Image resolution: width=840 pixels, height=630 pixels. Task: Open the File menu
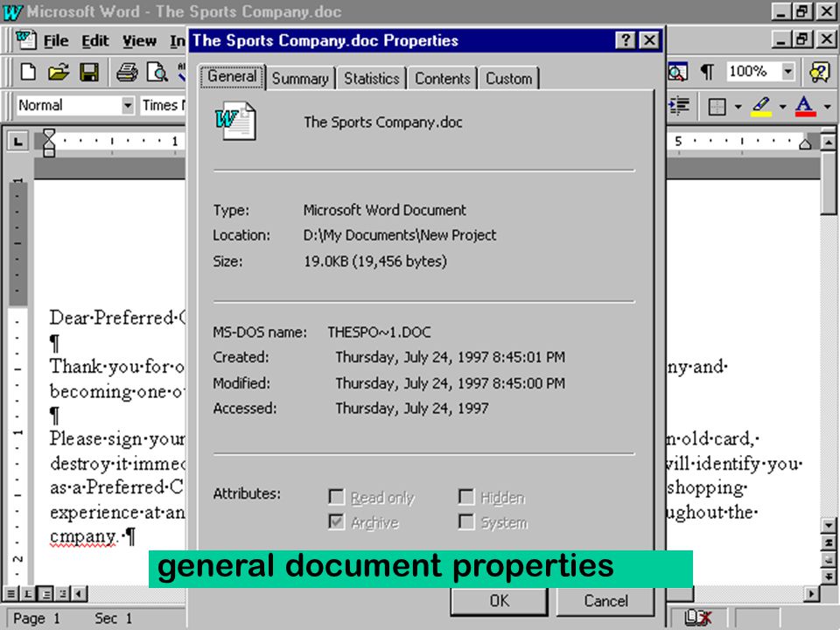point(56,41)
